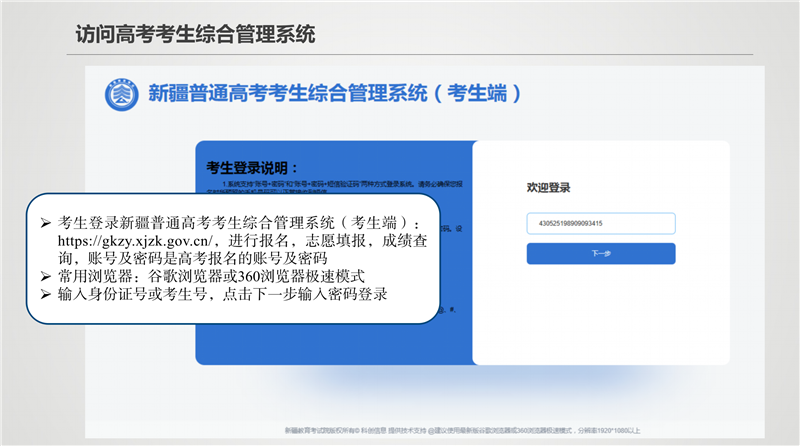Select the slide title 访问高考考生综合管理系统
800x446 pixels.
click(x=195, y=34)
